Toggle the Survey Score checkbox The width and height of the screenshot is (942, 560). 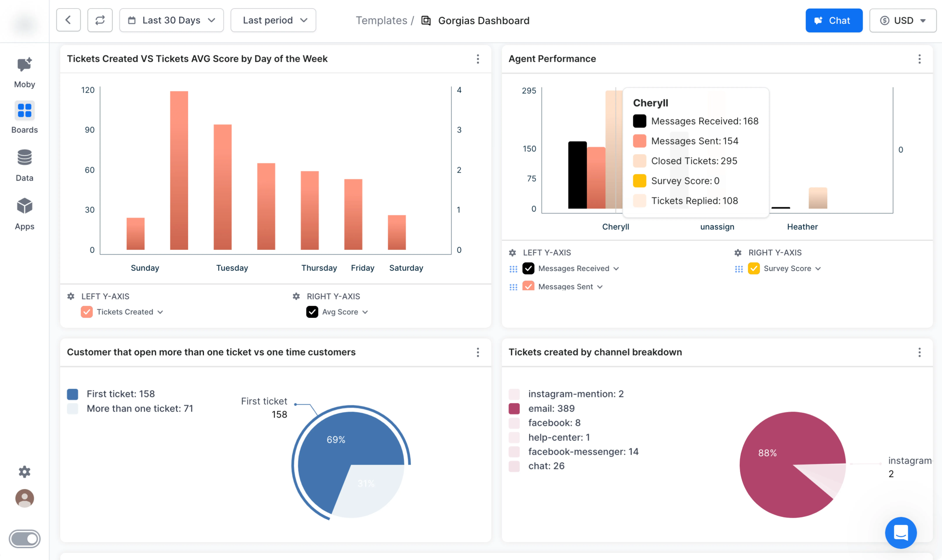(x=754, y=269)
